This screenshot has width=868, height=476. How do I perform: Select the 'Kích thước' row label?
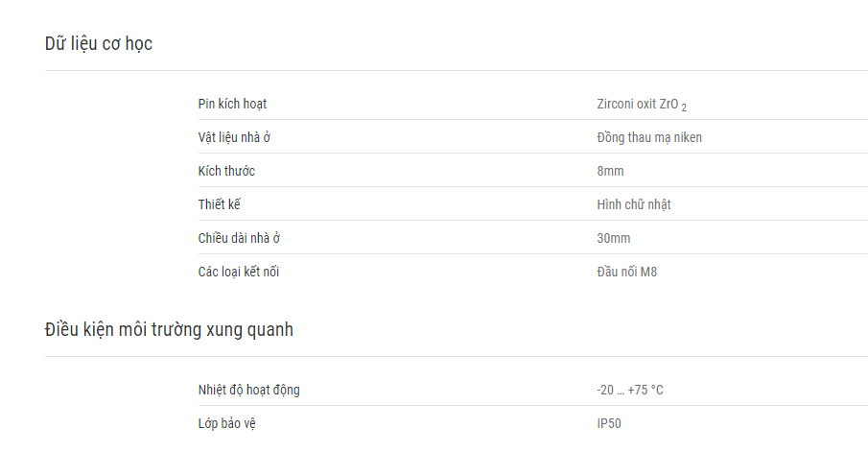pyautogui.click(x=226, y=171)
